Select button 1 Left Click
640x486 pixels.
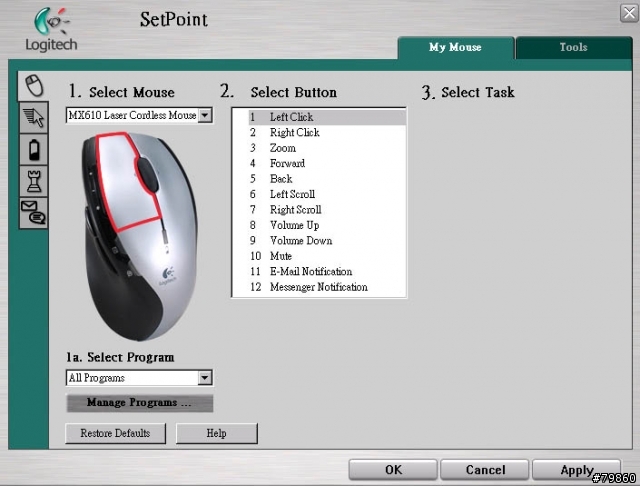327,117
